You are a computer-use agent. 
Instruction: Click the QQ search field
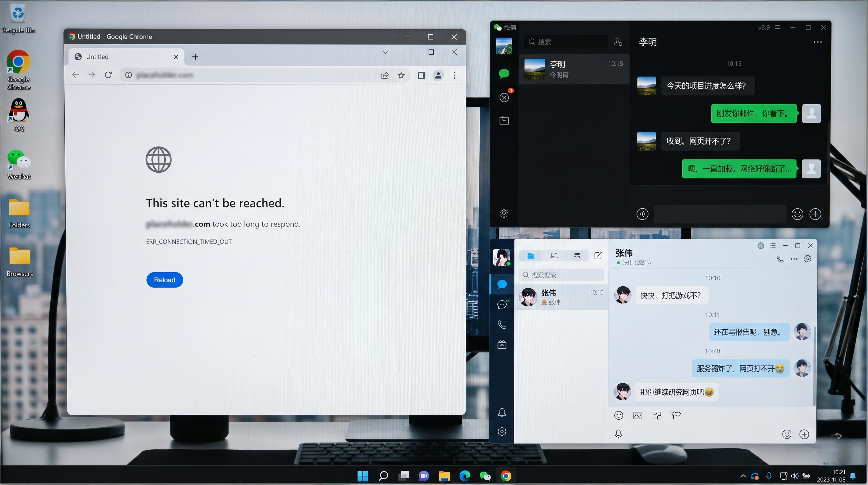pyautogui.click(x=561, y=275)
